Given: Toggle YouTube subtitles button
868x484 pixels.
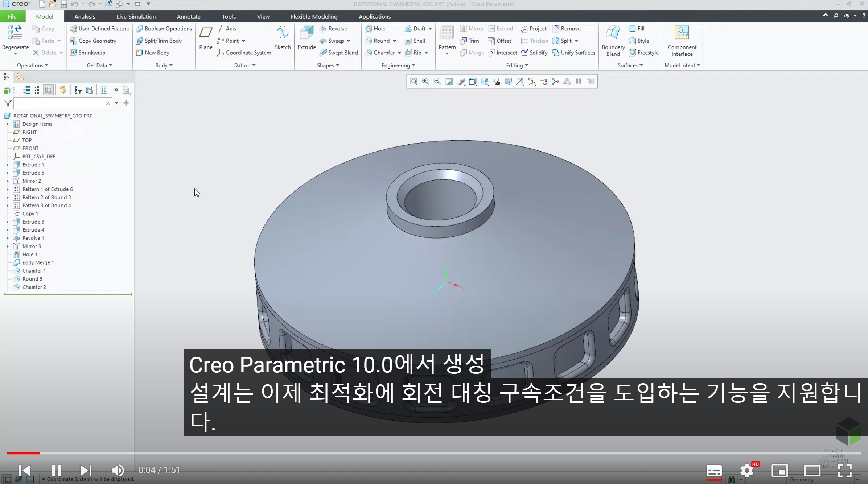Looking at the screenshot, I should 714,471.
